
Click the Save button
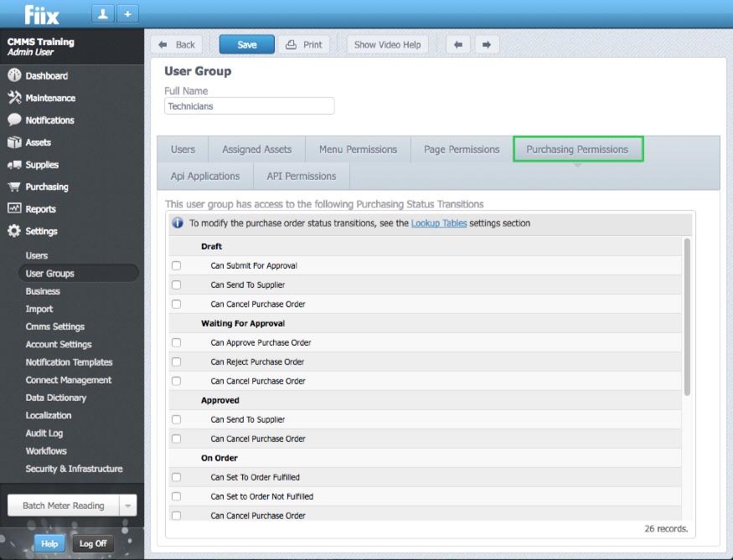click(x=247, y=45)
